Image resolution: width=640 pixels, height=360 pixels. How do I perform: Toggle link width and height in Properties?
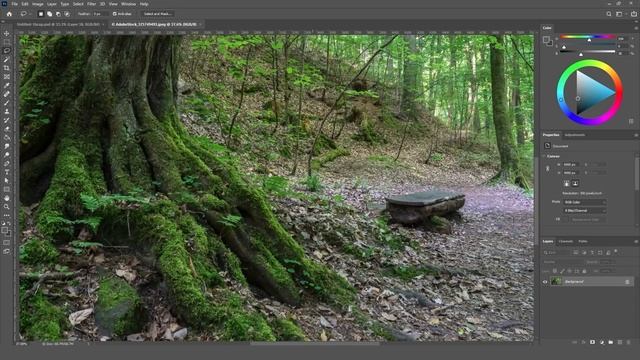tap(548, 168)
